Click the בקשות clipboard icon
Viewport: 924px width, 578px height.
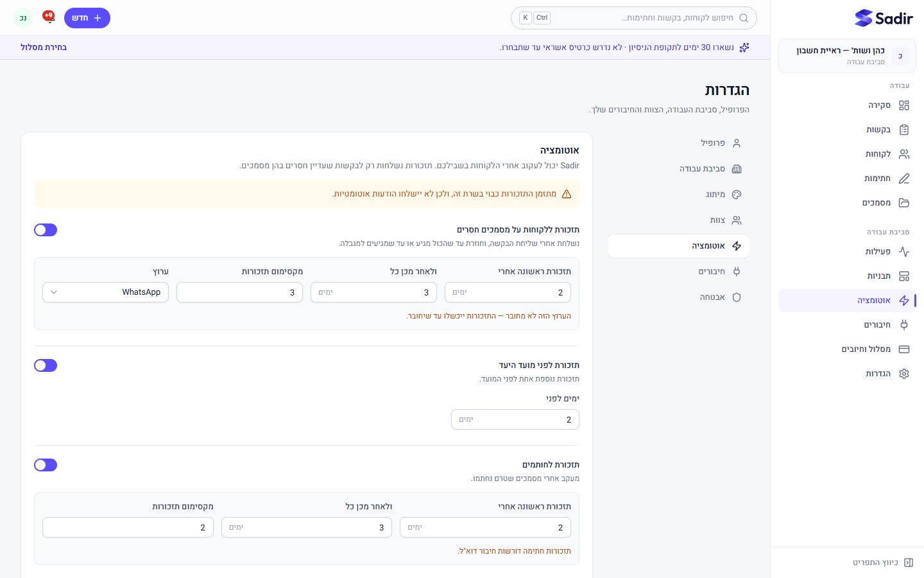tap(903, 130)
